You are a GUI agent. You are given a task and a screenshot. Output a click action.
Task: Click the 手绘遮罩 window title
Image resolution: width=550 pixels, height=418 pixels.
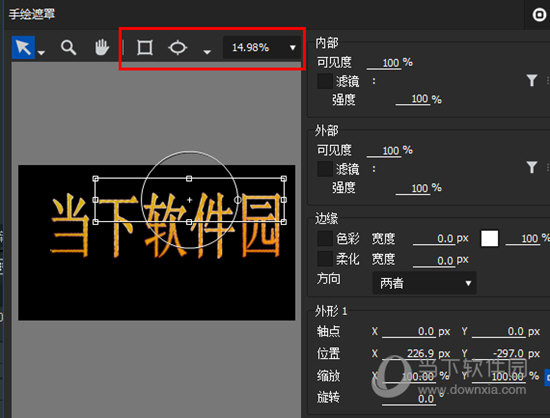pos(32,14)
